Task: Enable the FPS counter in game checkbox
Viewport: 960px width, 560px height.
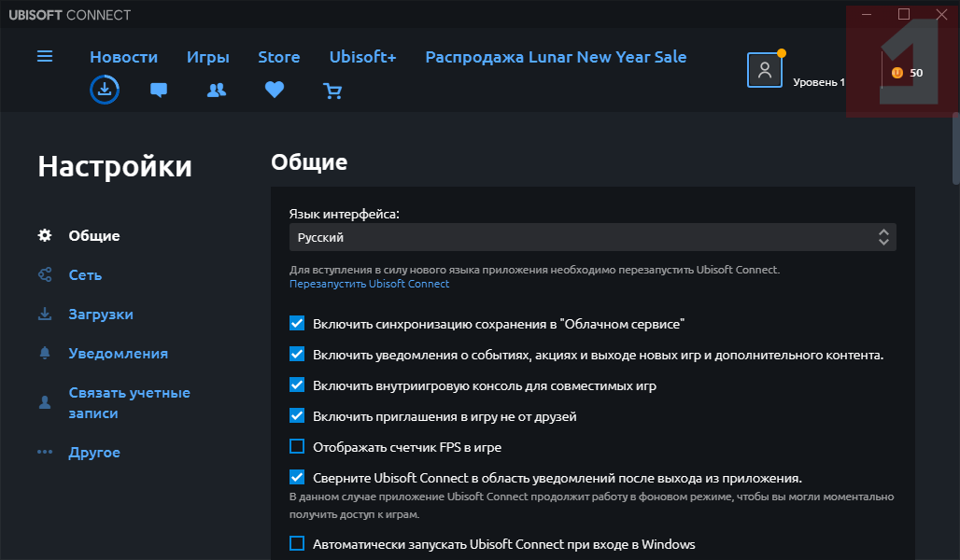Action: [x=297, y=446]
